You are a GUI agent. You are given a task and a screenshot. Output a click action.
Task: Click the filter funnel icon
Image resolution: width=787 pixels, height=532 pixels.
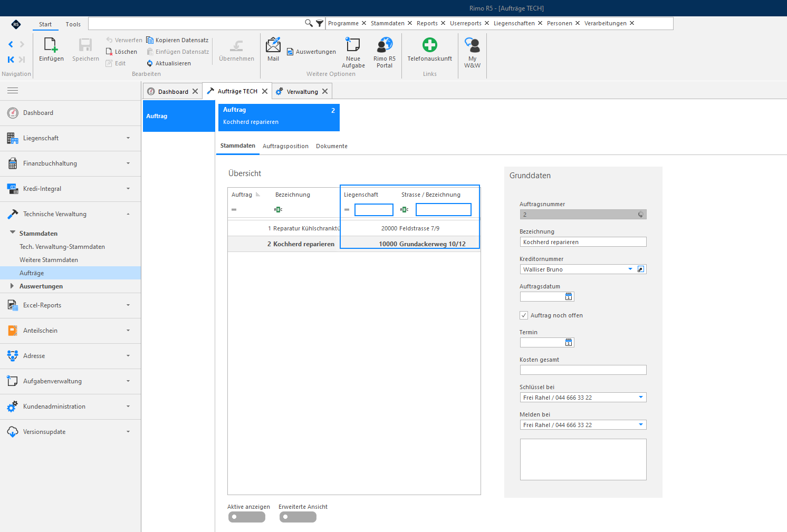[320, 23]
